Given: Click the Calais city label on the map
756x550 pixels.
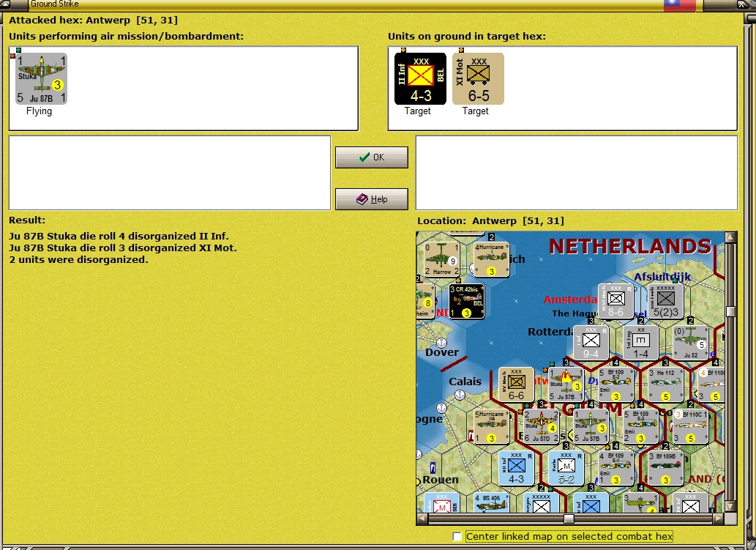Looking at the screenshot, I should pos(465,382).
